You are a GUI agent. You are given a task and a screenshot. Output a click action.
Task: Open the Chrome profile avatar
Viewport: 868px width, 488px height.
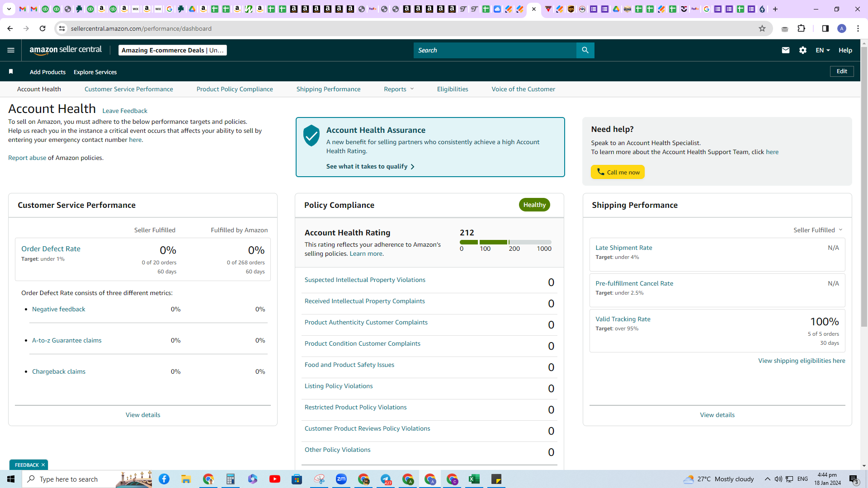pyautogui.click(x=842, y=28)
